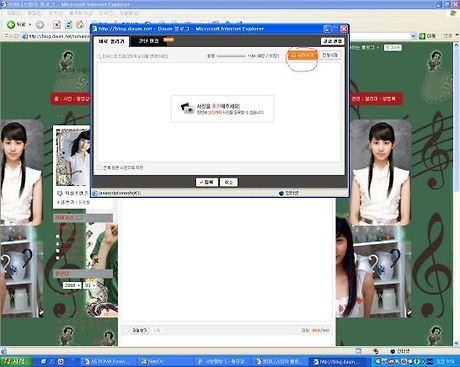
Task: Click the list button below the blog content area
Action: pyautogui.click(x=139, y=330)
